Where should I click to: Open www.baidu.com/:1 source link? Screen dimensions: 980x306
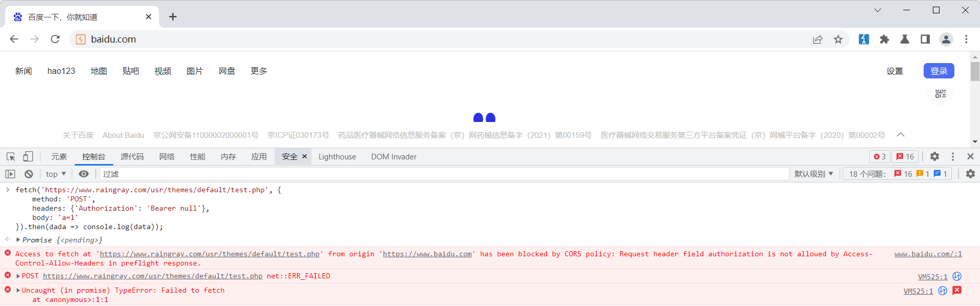pyautogui.click(x=928, y=254)
